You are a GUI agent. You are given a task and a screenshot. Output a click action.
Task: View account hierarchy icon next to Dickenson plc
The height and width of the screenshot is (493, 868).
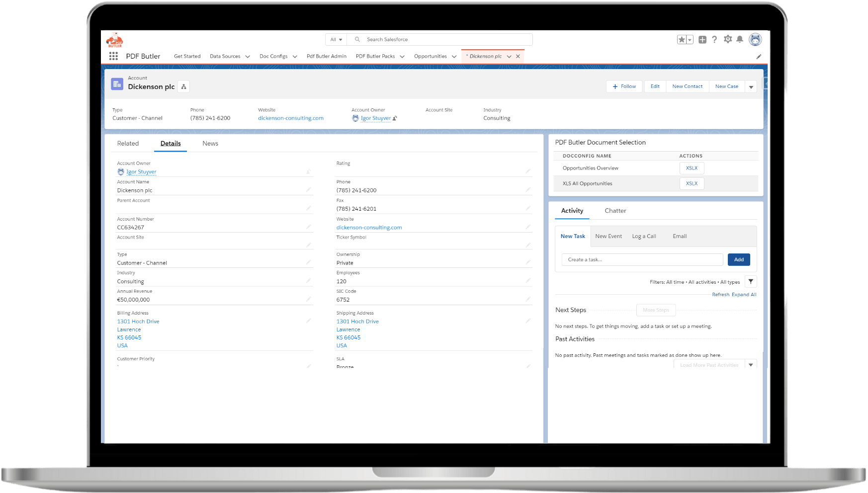pyautogui.click(x=184, y=86)
